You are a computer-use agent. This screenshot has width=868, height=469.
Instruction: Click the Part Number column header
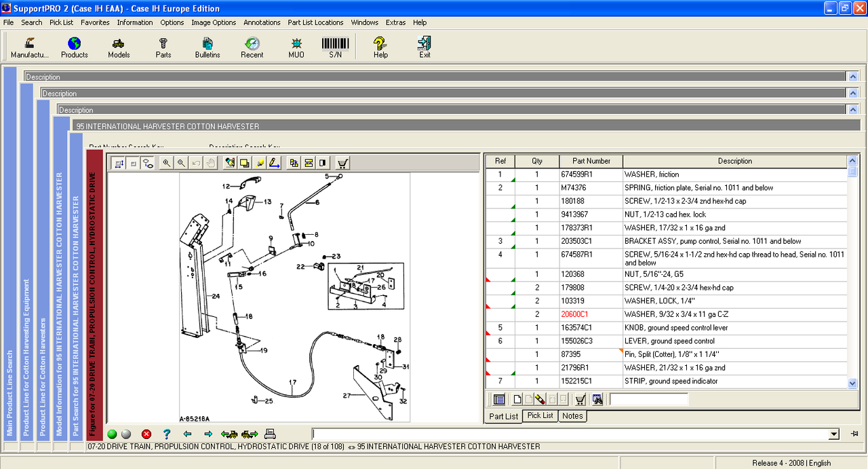pos(591,161)
